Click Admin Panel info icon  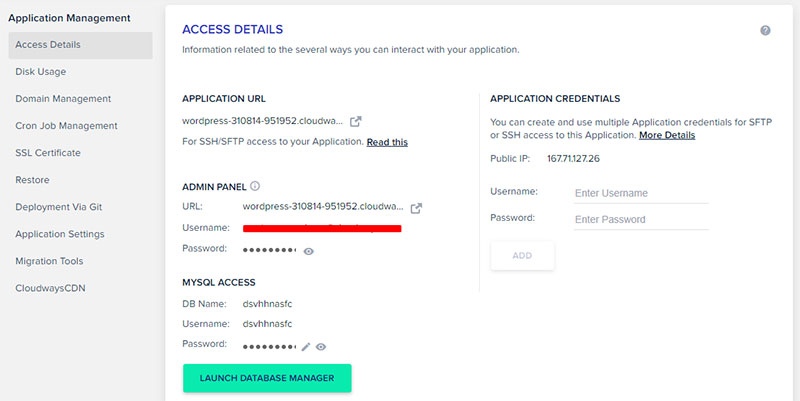pyautogui.click(x=255, y=186)
